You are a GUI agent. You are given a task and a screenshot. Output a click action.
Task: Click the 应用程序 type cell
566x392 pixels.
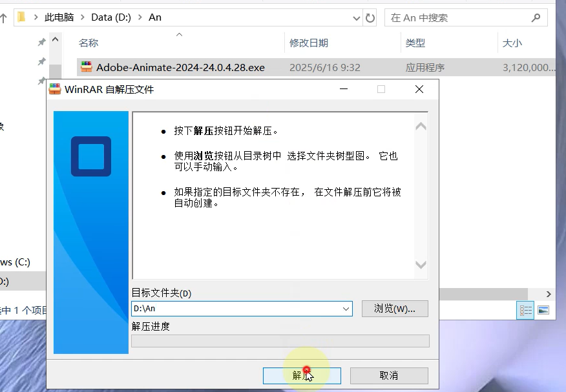point(425,67)
